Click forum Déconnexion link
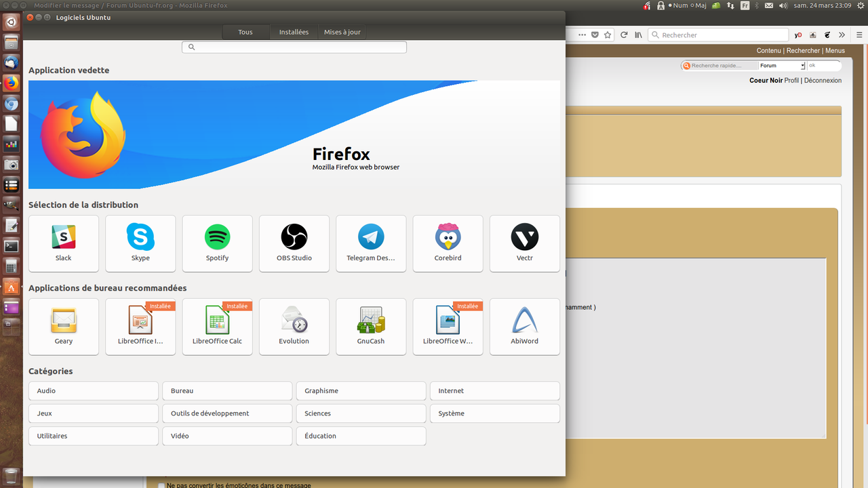868x488 pixels. (x=823, y=81)
